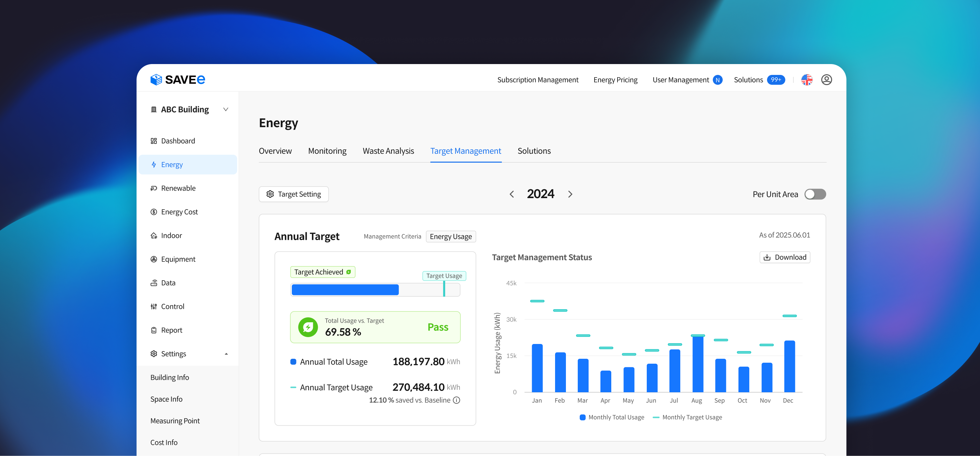Click the August usage bar in chart
Screen dimensions: 980x456
pos(698,364)
